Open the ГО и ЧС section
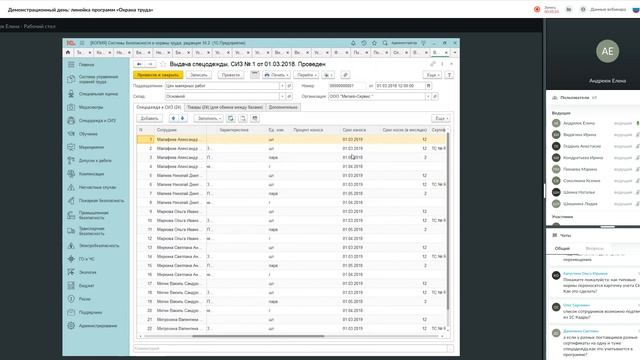This screenshot has height=360, width=640. (87, 259)
